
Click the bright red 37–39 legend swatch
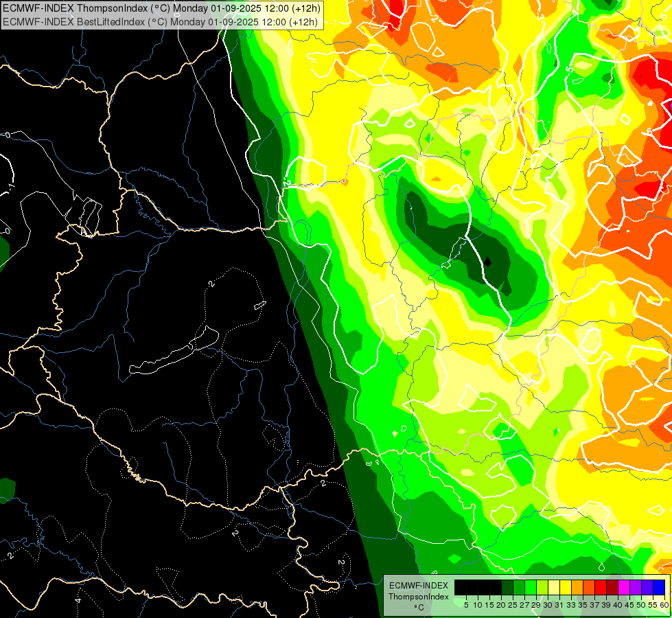[601, 587]
